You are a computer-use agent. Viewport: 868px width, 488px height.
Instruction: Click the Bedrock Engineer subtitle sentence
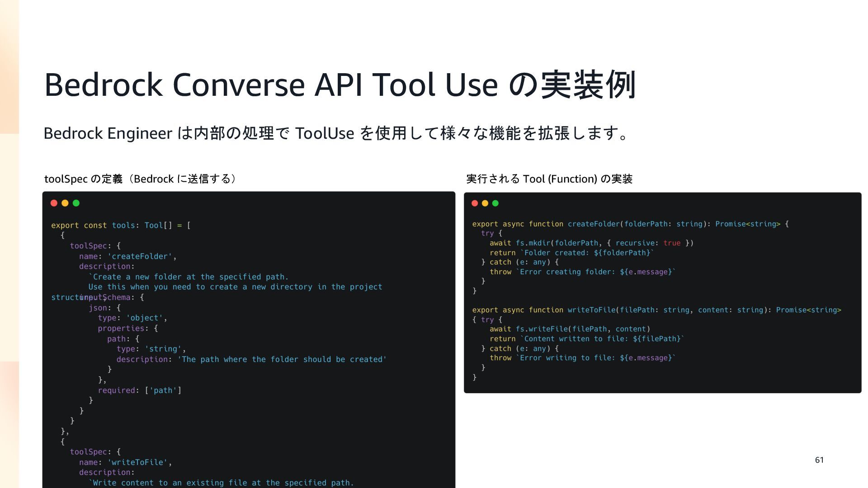pyautogui.click(x=335, y=133)
